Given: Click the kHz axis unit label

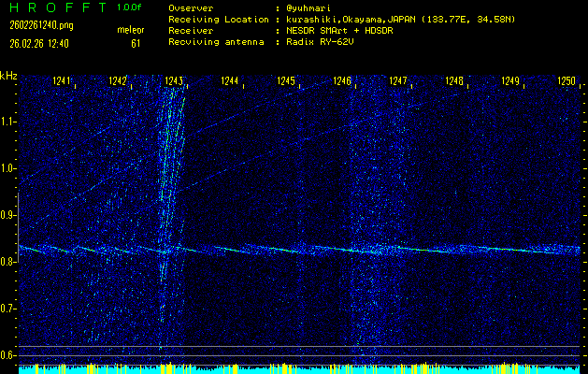Looking at the screenshot, I should (x=8, y=76).
